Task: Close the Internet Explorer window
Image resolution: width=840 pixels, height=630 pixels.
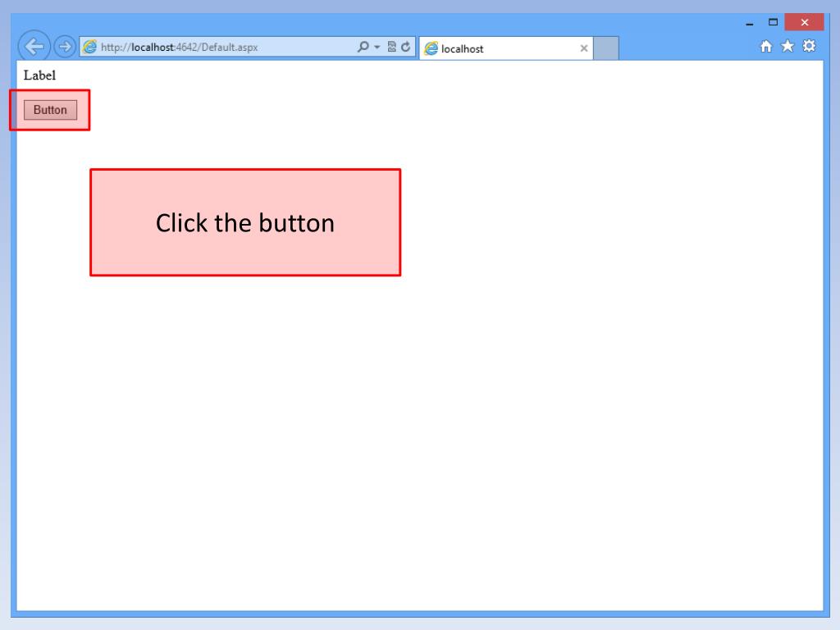Action: [804, 22]
